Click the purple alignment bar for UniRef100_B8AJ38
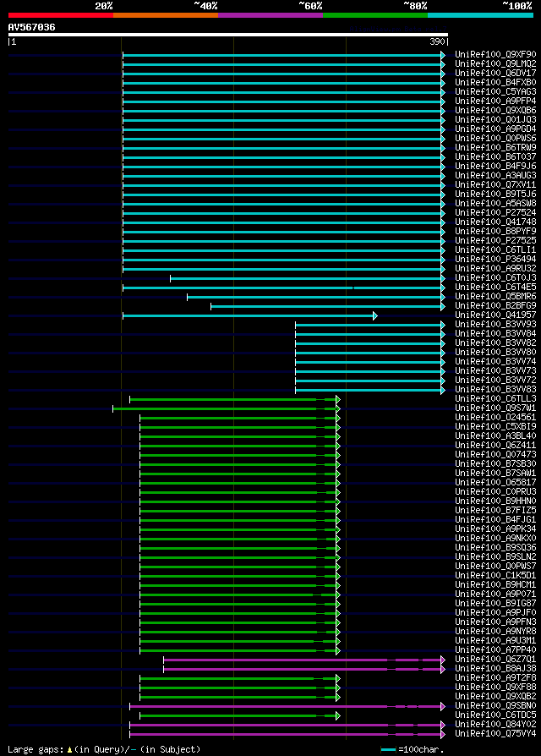541x756 pixels. [x=304, y=669]
